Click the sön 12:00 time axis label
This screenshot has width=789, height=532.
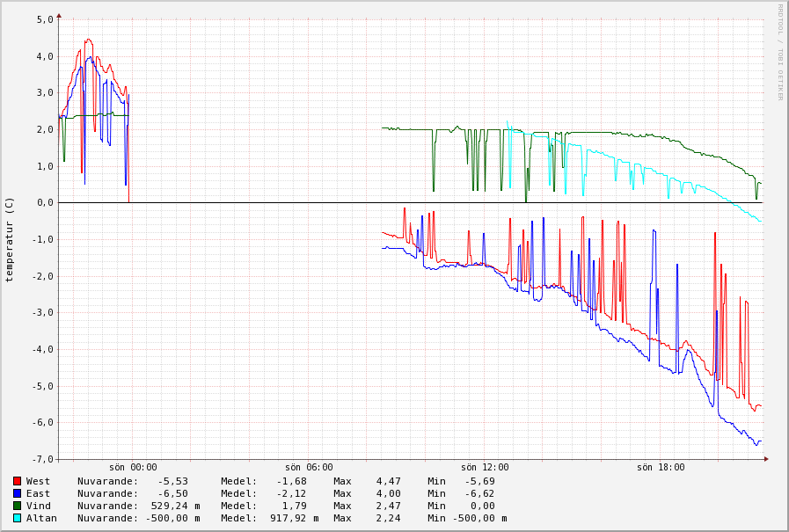click(x=485, y=467)
